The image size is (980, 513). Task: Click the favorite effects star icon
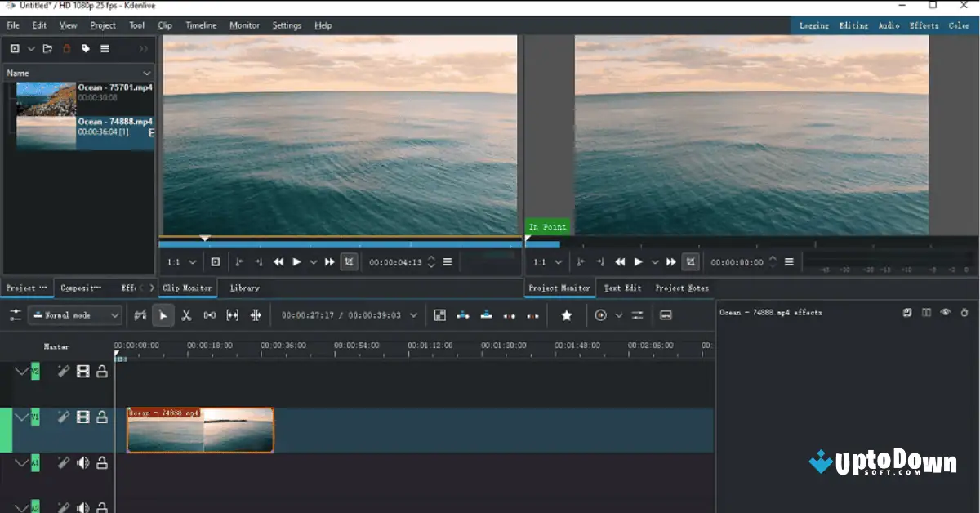click(567, 315)
